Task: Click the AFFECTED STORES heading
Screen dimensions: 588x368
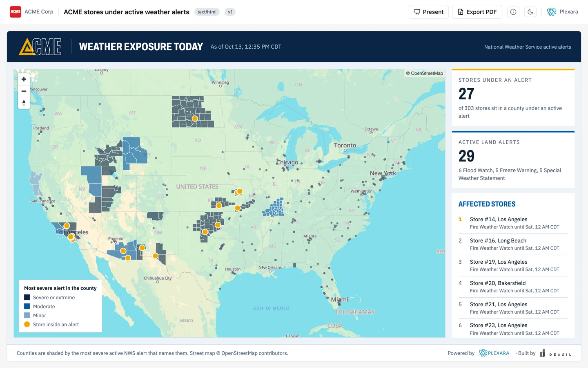Action: (487, 204)
